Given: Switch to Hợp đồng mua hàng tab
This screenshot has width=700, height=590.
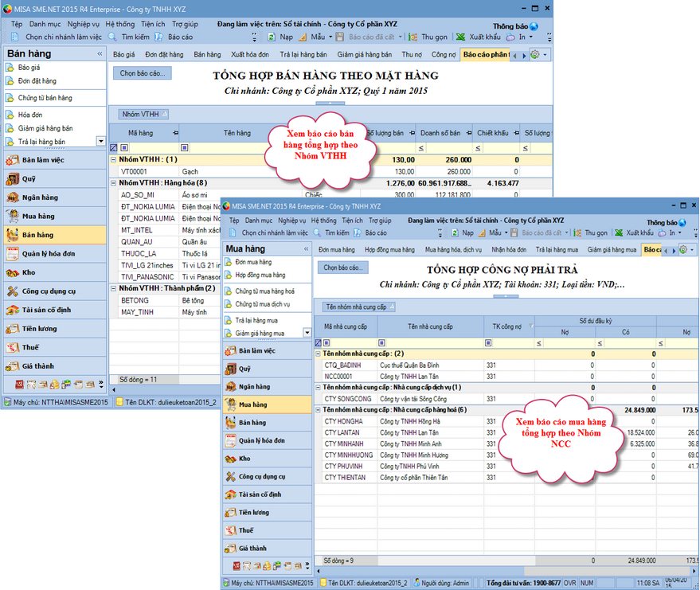Looking at the screenshot, I should pyautogui.click(x=389, y=250).
